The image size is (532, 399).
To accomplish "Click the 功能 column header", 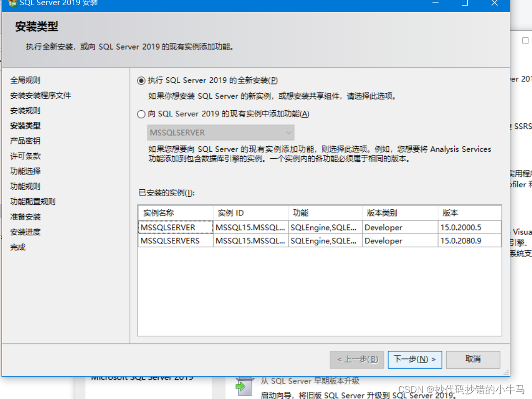I will pyautogui.click(x=325, y=213).
